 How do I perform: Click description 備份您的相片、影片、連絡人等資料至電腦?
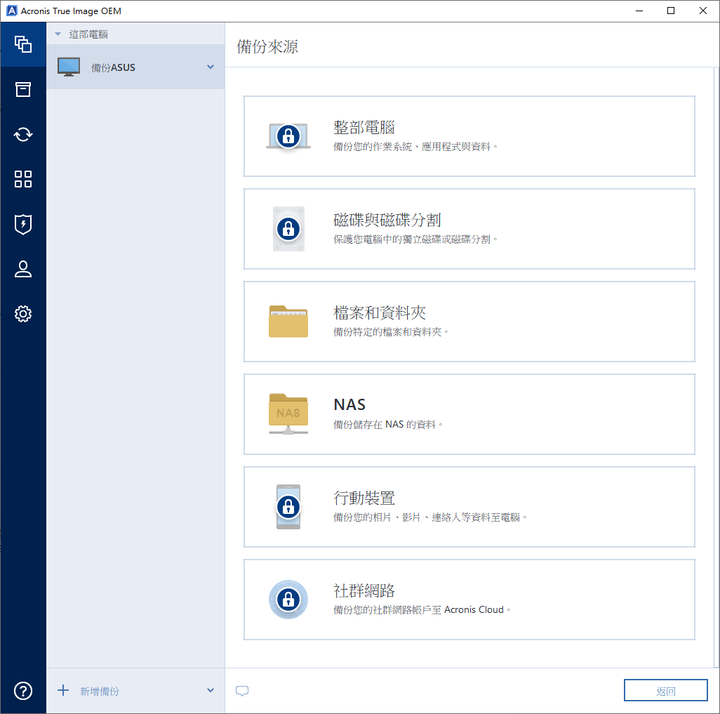click(x=430, y=517)
